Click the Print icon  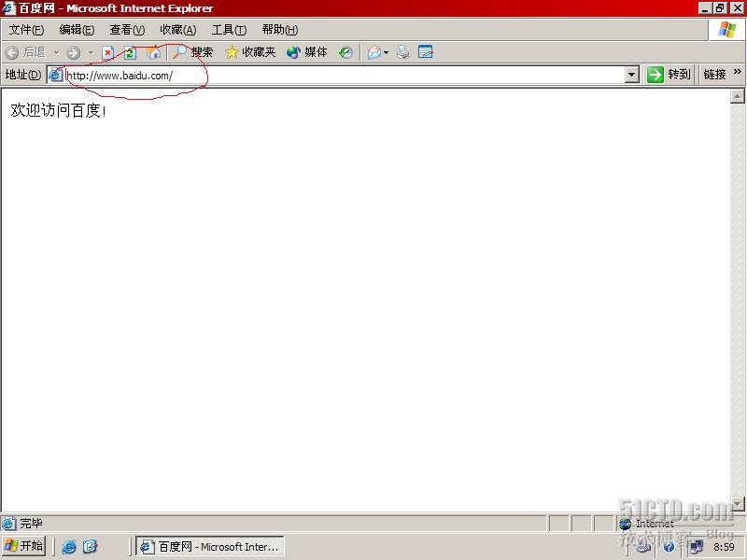(x=403, y=52)
